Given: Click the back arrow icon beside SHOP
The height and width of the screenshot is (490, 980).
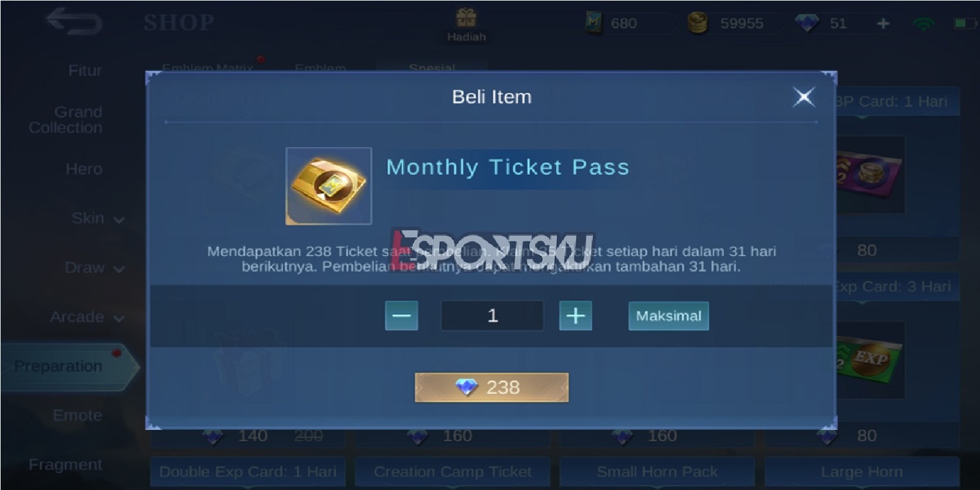Looking at the screenshot, I should [74, 21].
